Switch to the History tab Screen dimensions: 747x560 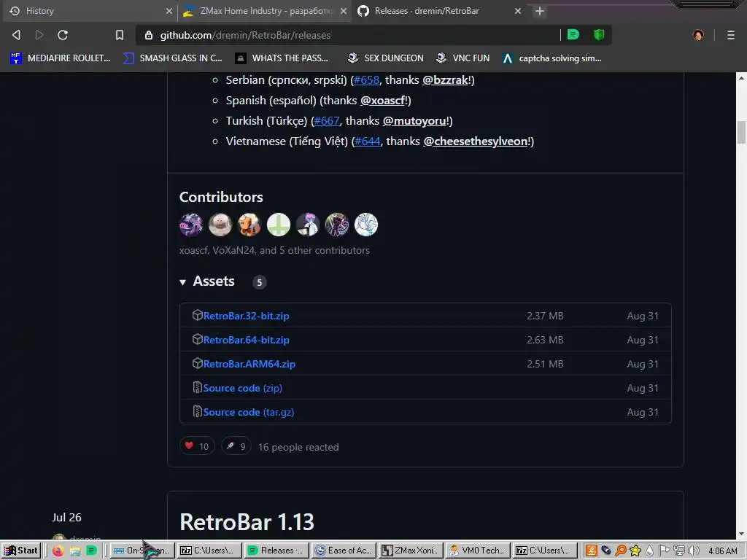click(90, 11)
